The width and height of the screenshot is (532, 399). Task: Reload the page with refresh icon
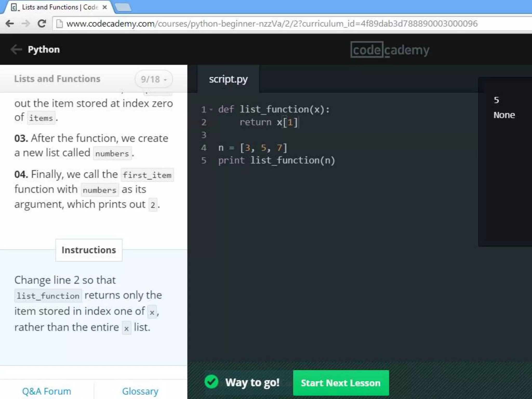click(x=42, y=24)
